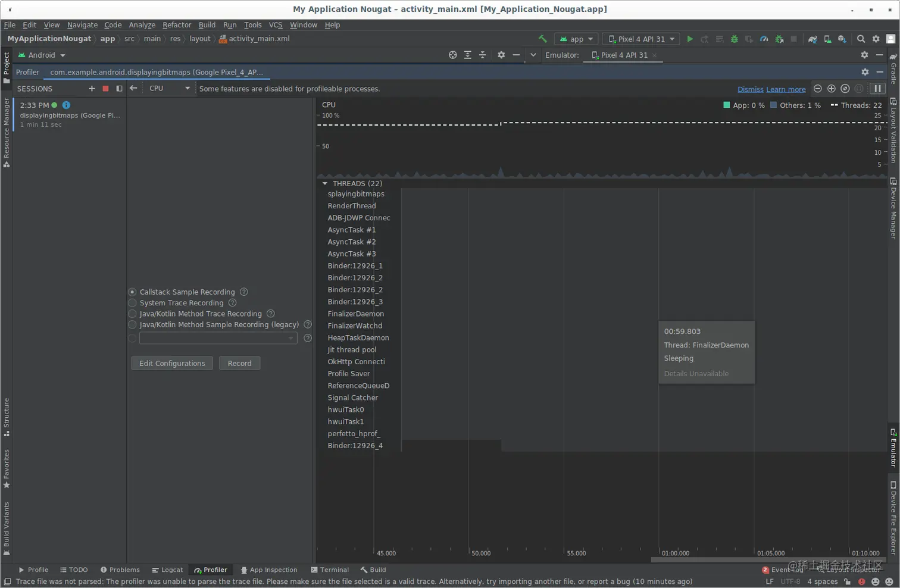Select the custom configuration radio button
Screen dimensions: 900x588
coord(132,338)
